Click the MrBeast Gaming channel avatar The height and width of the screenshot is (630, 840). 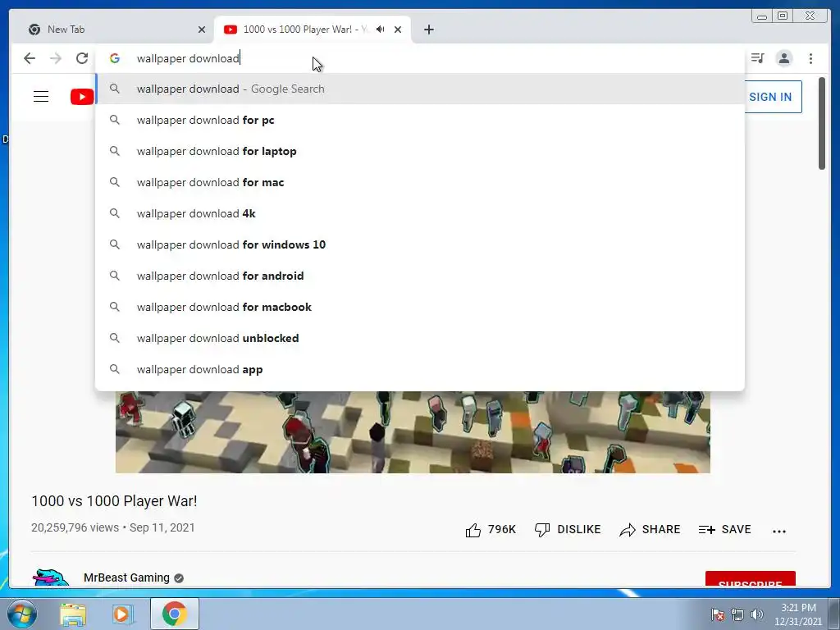click(50, 578)
